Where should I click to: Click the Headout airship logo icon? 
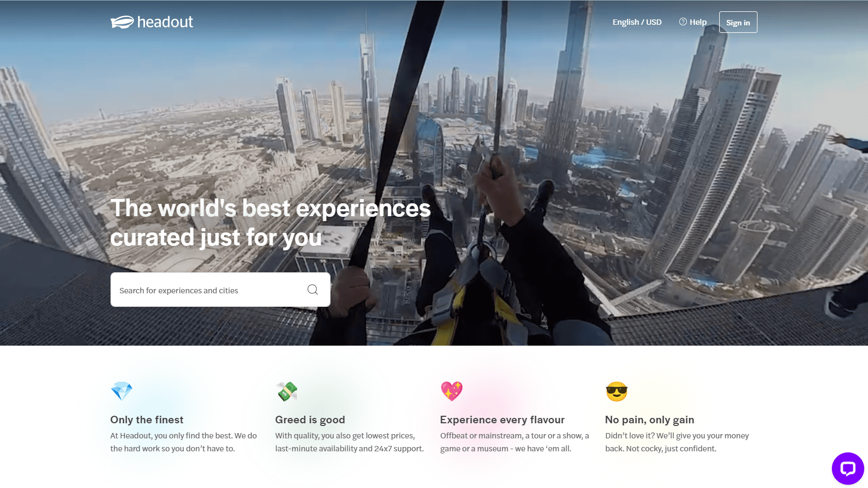coord(122,22)
